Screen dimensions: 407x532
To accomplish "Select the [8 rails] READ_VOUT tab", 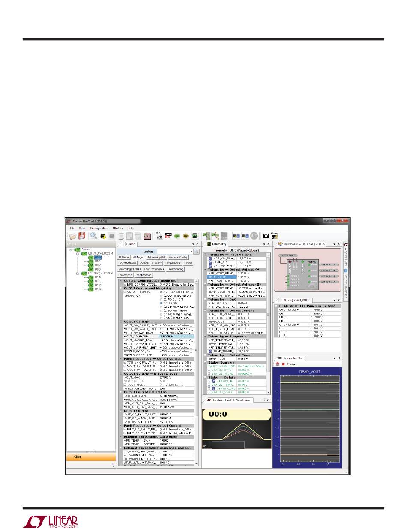I will (294, 300).
